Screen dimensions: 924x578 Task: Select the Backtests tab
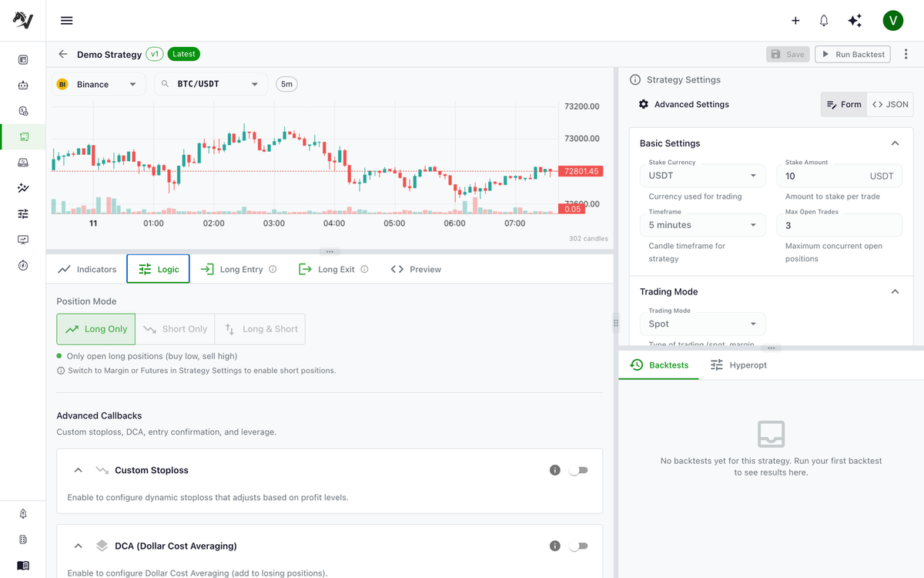coord(659,365)
